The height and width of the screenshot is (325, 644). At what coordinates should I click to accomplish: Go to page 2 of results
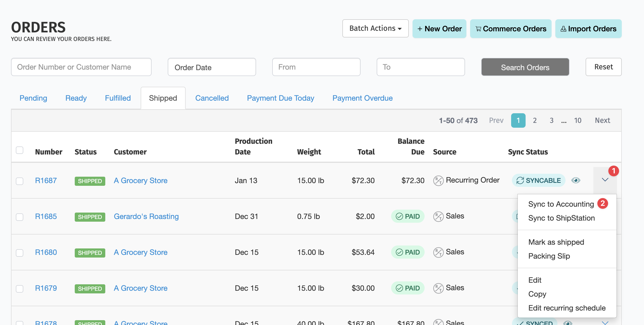535,120
